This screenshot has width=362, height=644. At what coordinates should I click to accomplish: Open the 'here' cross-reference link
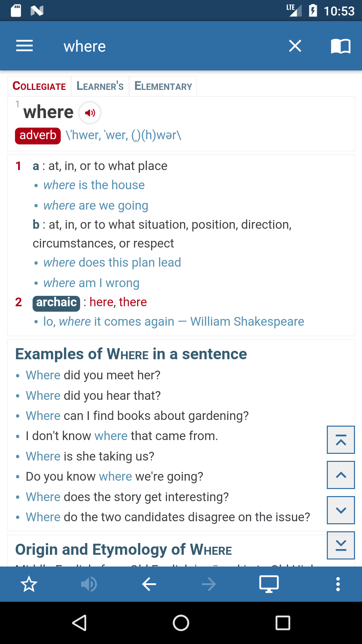tap(102, 302)
